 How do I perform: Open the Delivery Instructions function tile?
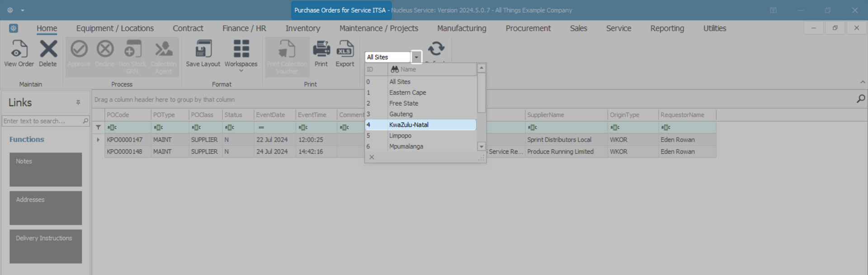tap(46, 246)
